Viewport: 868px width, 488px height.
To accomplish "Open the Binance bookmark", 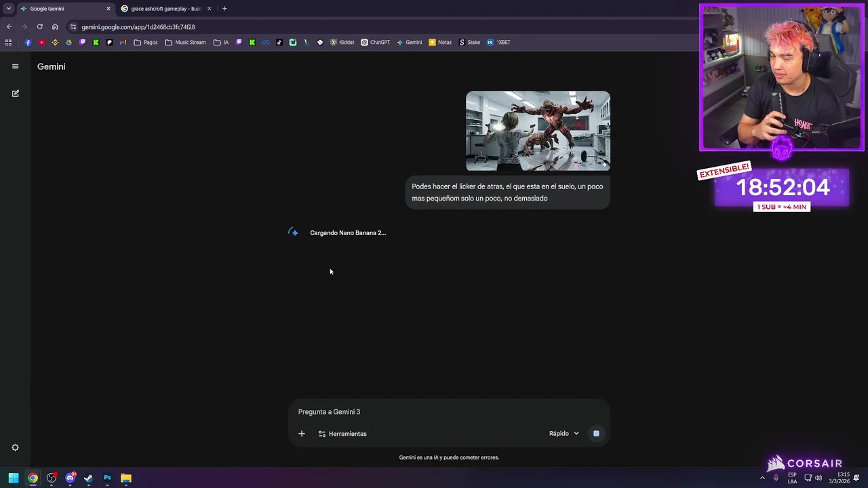I will point(55,42).
